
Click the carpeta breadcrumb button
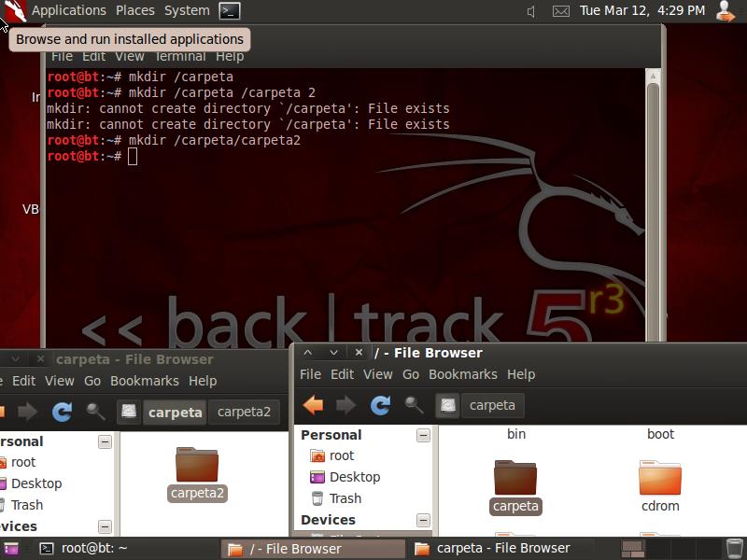[x=492, y=405]
